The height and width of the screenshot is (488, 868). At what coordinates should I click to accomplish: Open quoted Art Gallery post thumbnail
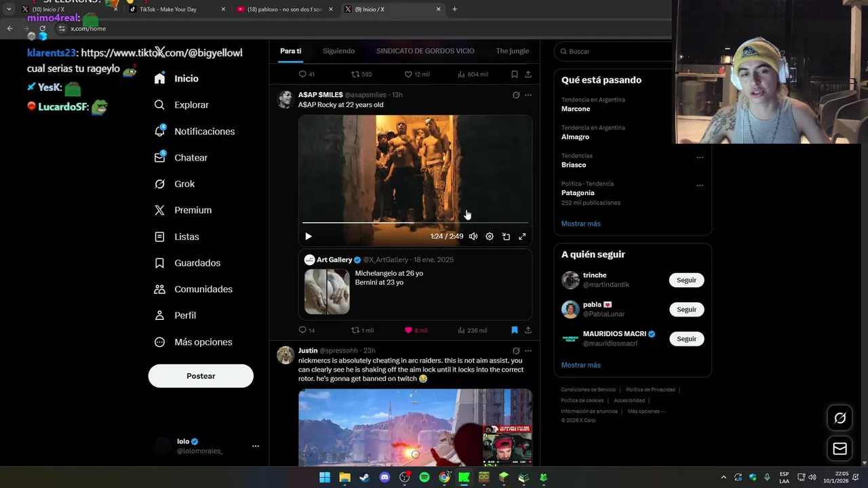[x=327, y=291]
